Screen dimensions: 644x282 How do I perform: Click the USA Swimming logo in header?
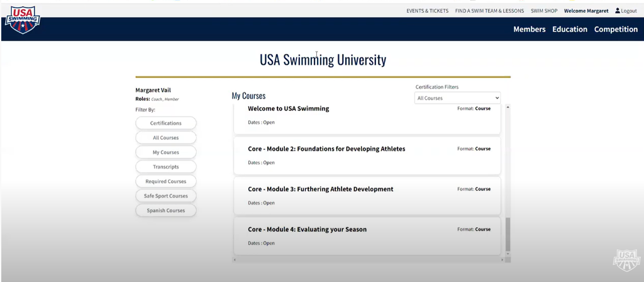[23, 19]
